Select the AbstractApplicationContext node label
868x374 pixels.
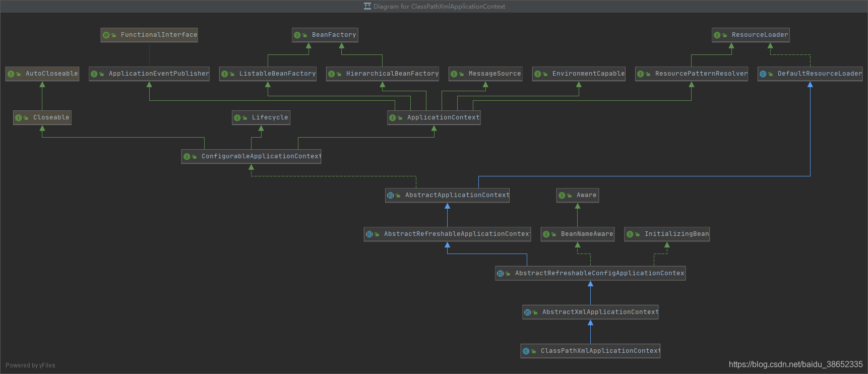tap(457, 195)
